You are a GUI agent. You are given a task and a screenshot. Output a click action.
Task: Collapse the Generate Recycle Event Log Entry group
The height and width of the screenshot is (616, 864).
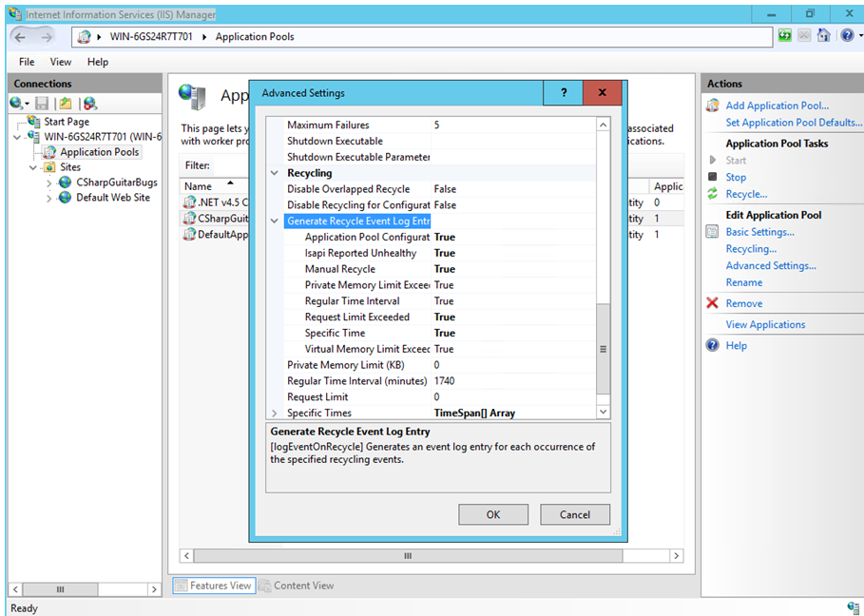(x=275, y=221)
